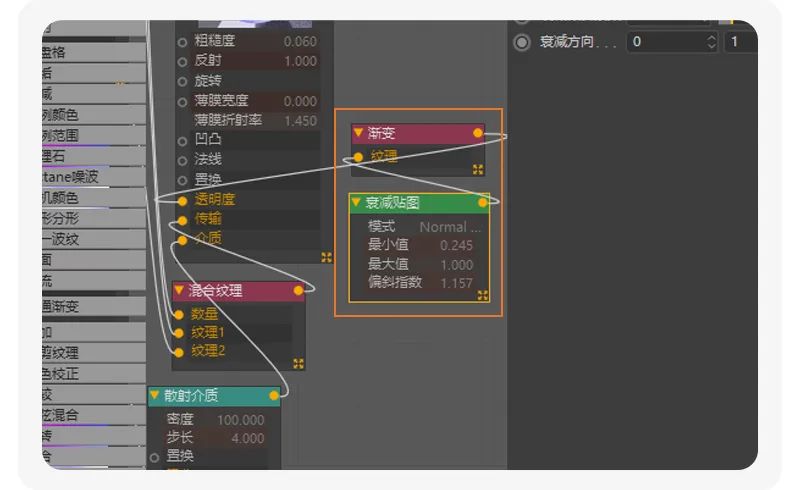This screenshot has height=490, width=800.
Task: Pick the 圆渐变 node from left list
Action: pyautogui.click(x=94, y=307)
